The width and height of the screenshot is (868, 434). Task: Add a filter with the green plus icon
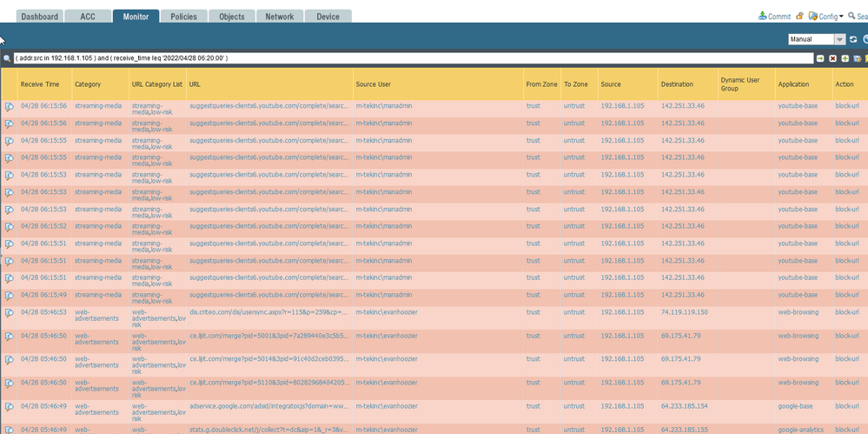(x=845, y=58)
